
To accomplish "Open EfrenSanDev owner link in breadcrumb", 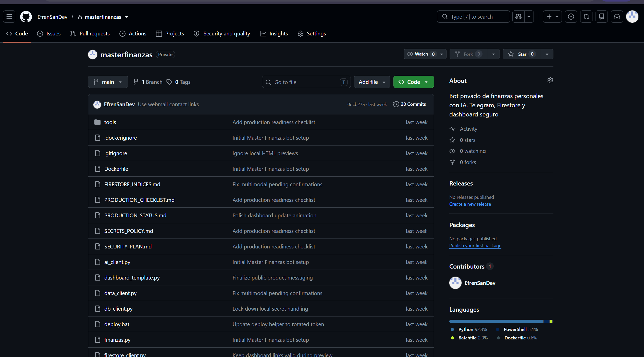I will coord(52,17).
